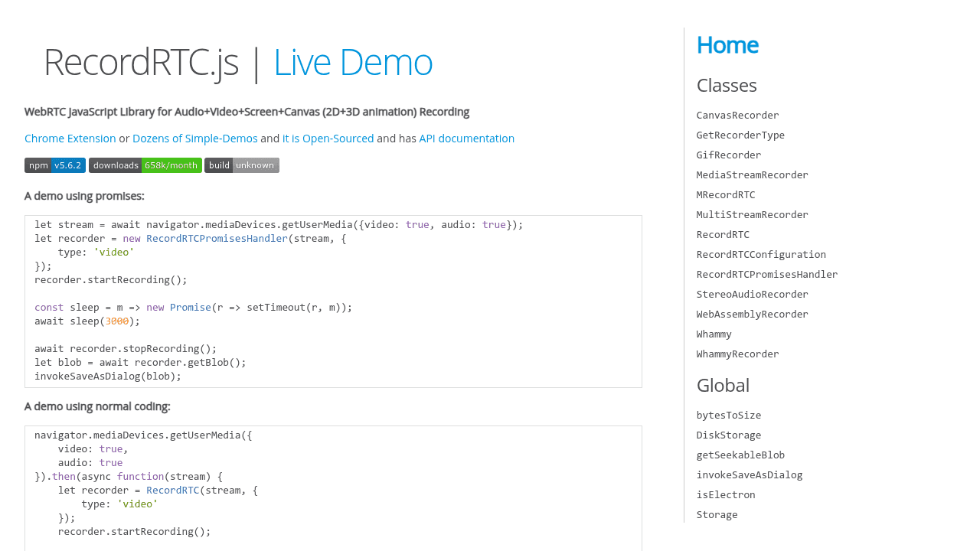Open the WebAssemblyRecorder class page
980x551 pixels.
(x=753, y=315)
